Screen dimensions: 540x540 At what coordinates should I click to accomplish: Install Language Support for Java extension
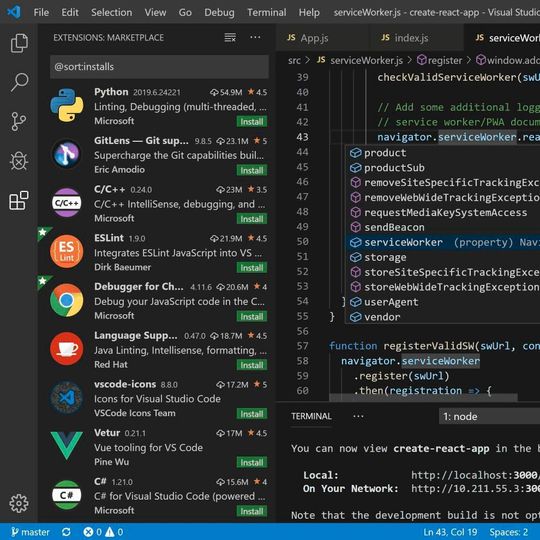(x=252, y=365)
